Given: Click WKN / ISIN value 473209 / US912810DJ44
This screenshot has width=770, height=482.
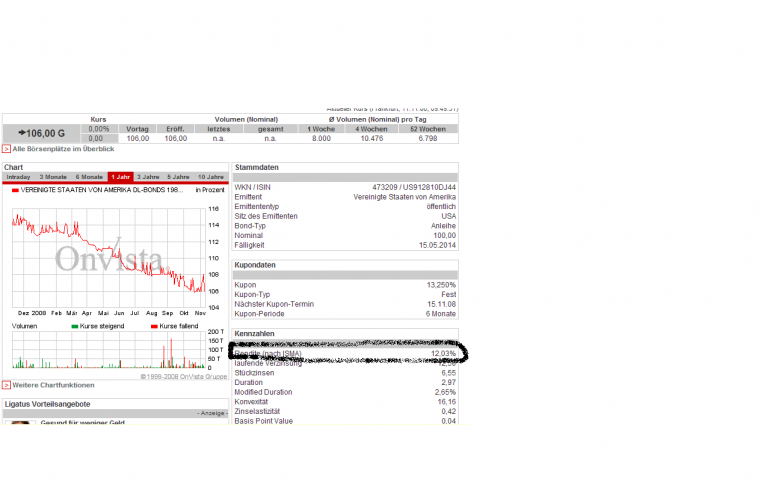Looking at the screenshot, I should pyautogui.click(x=414, y=187).
